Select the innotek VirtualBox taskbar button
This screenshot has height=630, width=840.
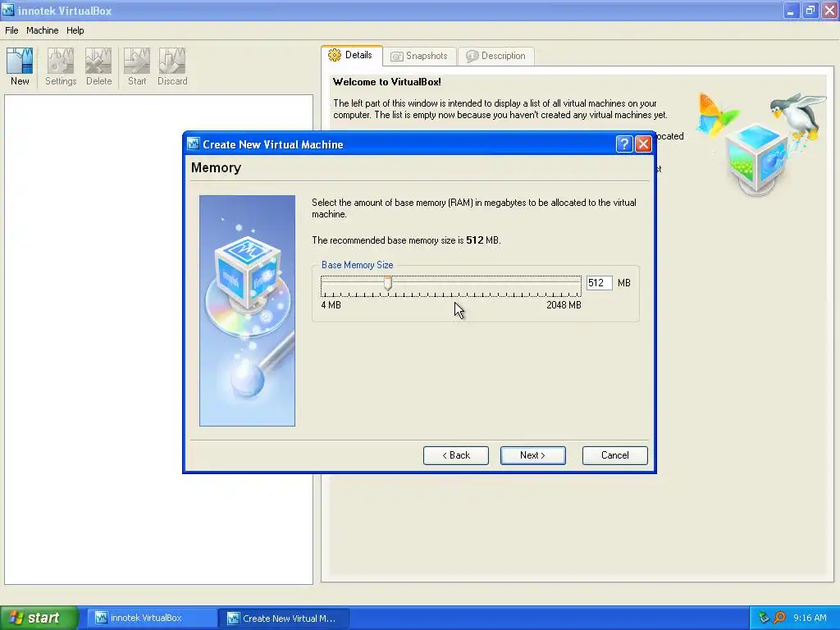tap(150, 618)
